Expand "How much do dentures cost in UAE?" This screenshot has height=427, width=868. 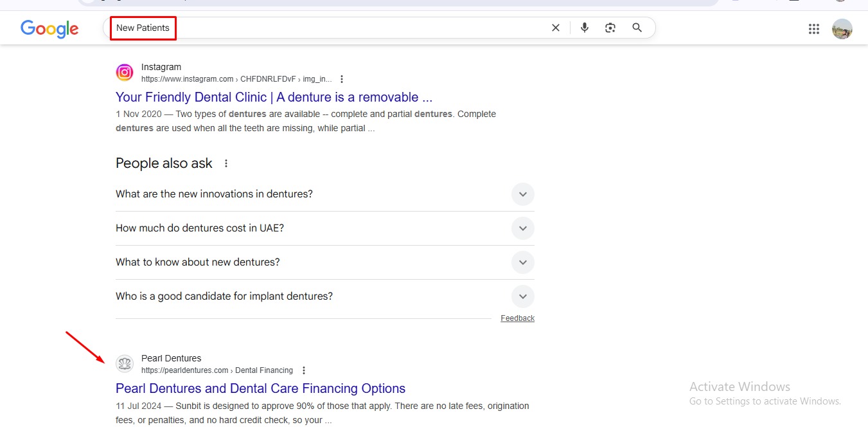click(522, 228)
